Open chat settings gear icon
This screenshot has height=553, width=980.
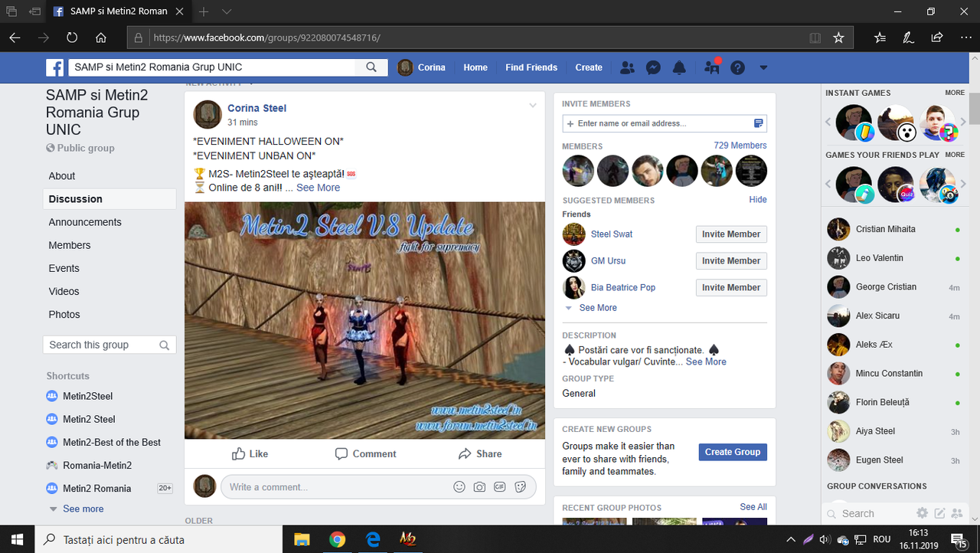(922, 513)
